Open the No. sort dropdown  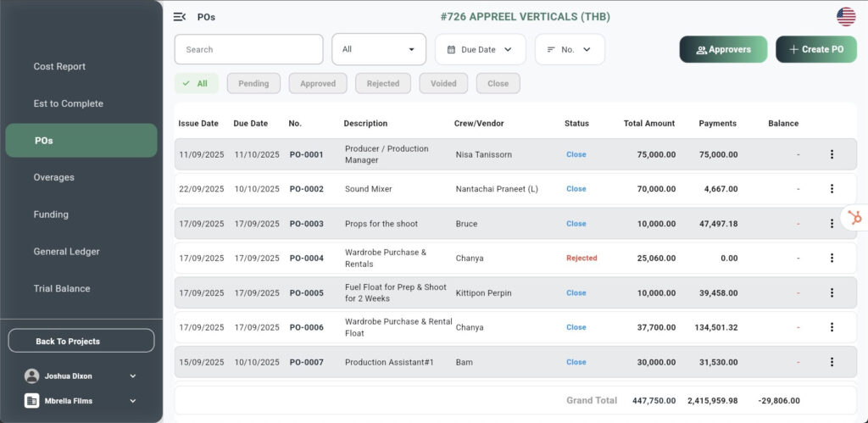click(569, 49)
